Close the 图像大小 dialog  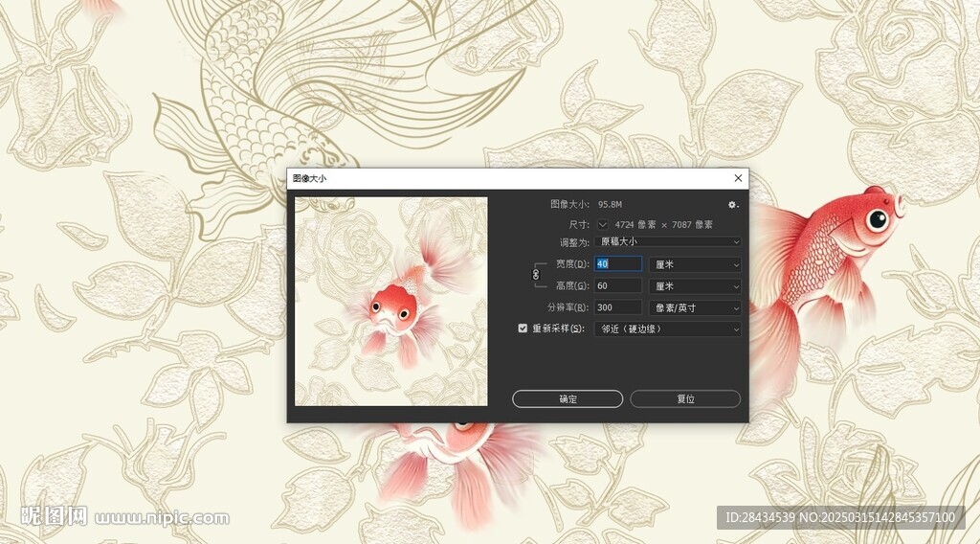pyautogui.click(x=738, y=178)
